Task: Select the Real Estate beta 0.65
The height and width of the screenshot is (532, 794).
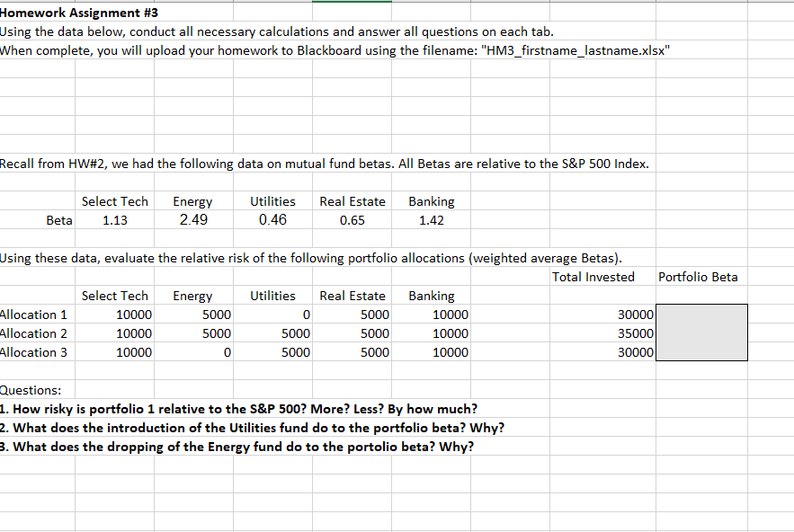Action: 352,220
